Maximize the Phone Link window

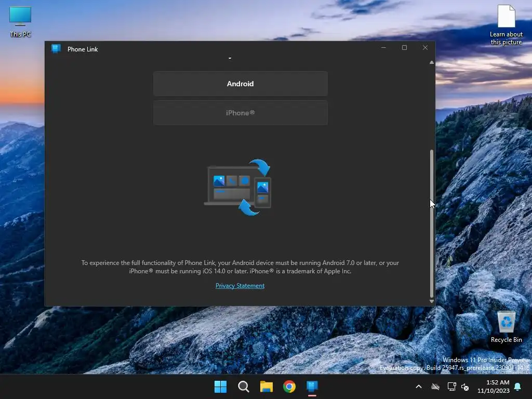404,47
